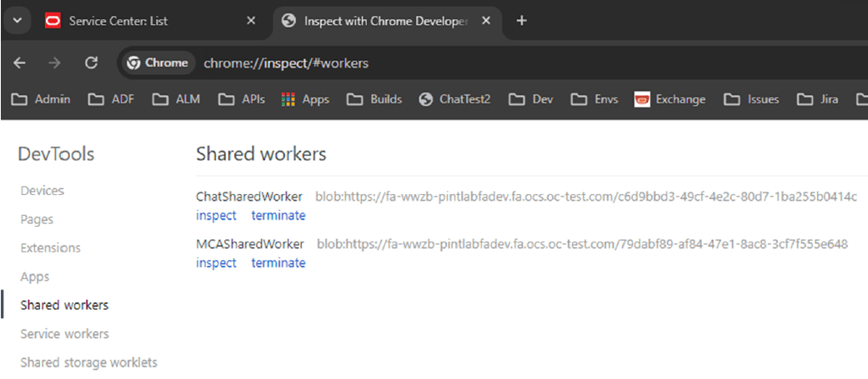868x379 pixels.
Task: Select Devices in DevTools sidebar
Action: tap(42, 190)
